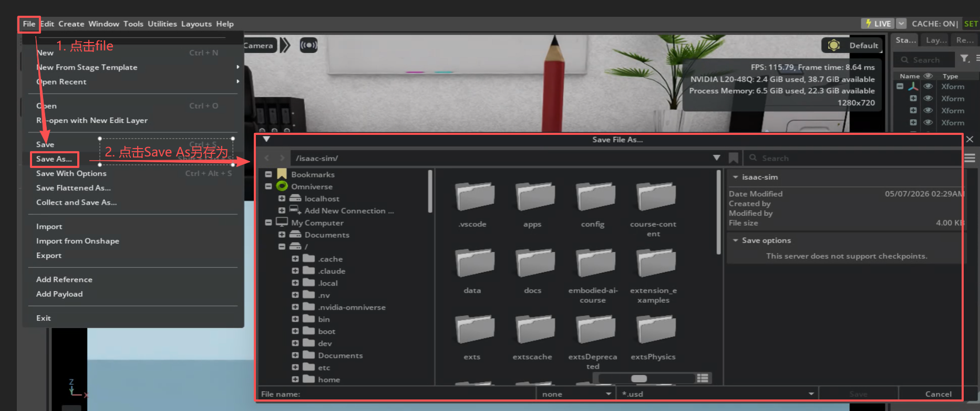This screenshot has height=411, width=980.
Task: Click the localhost server drive icon
Action: tap(295, 198)
